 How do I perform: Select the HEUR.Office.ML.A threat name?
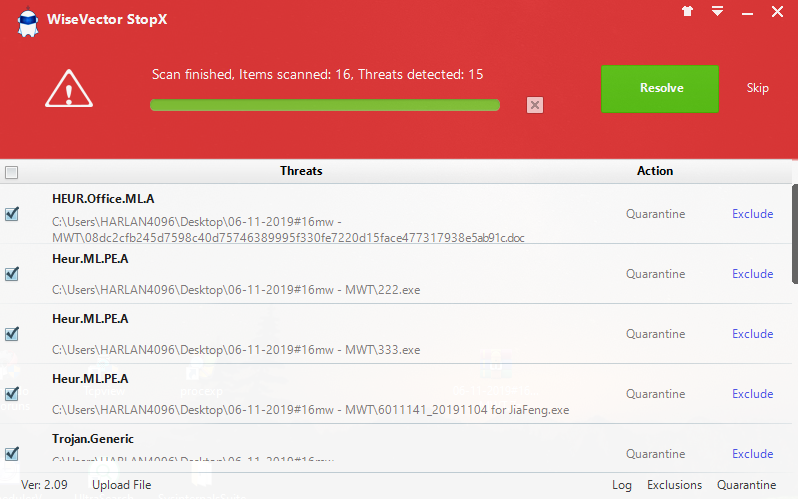tap(103, 199)
